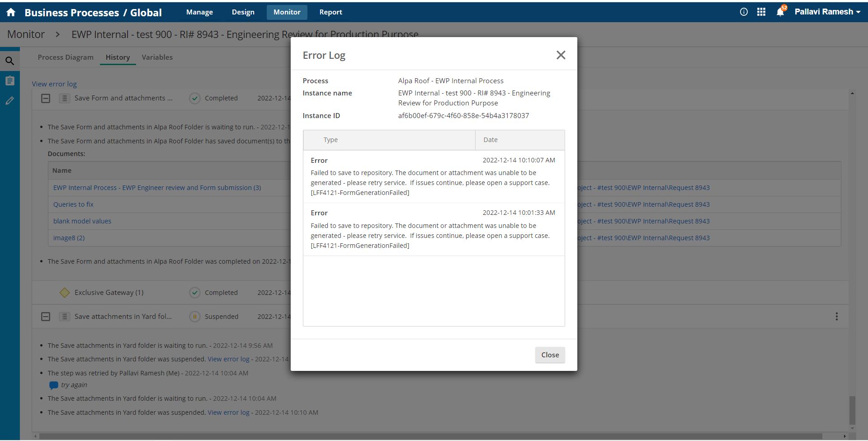The height and width of the screenshot is (441, 868).
Task: Click the top 'View error log' link
Action: 54,84
